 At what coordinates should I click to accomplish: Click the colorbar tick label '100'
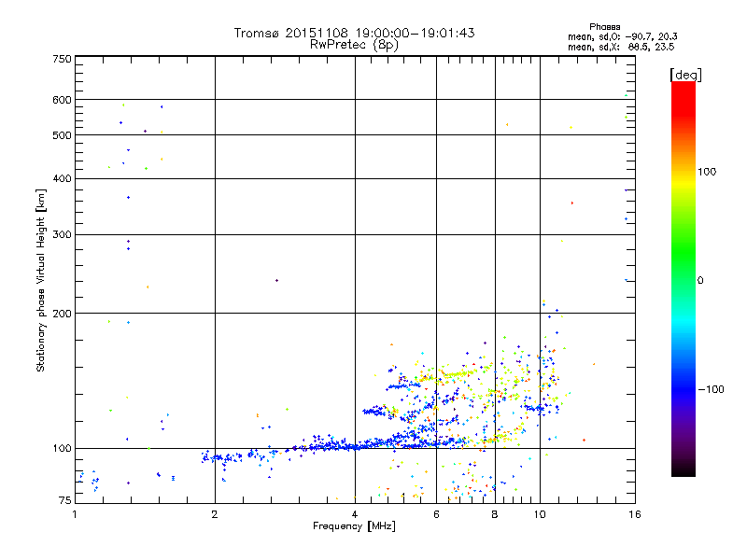707,172
